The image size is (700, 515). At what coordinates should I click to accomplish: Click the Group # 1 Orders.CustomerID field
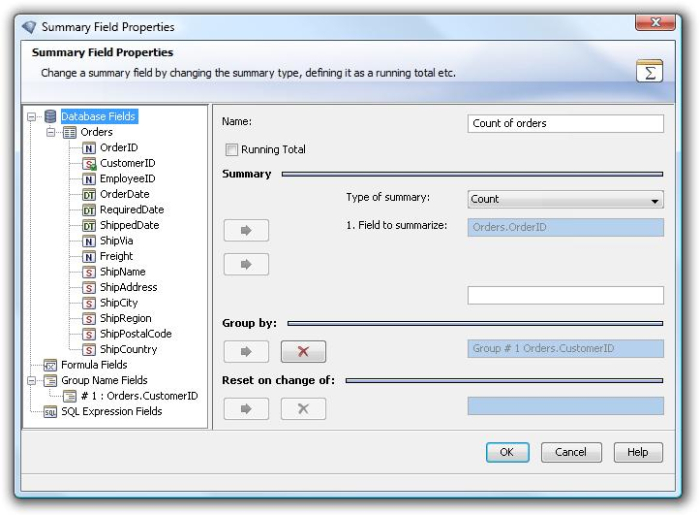point(566,349)
